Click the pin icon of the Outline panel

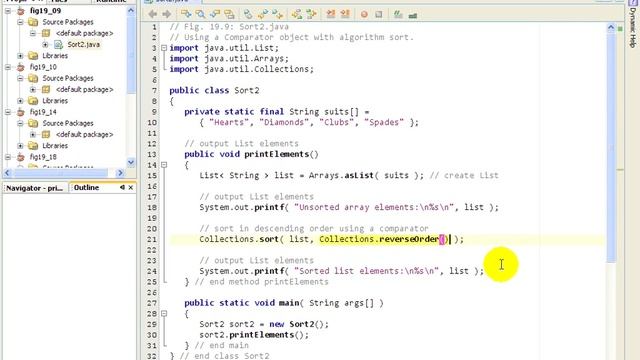tap(122, 187)
